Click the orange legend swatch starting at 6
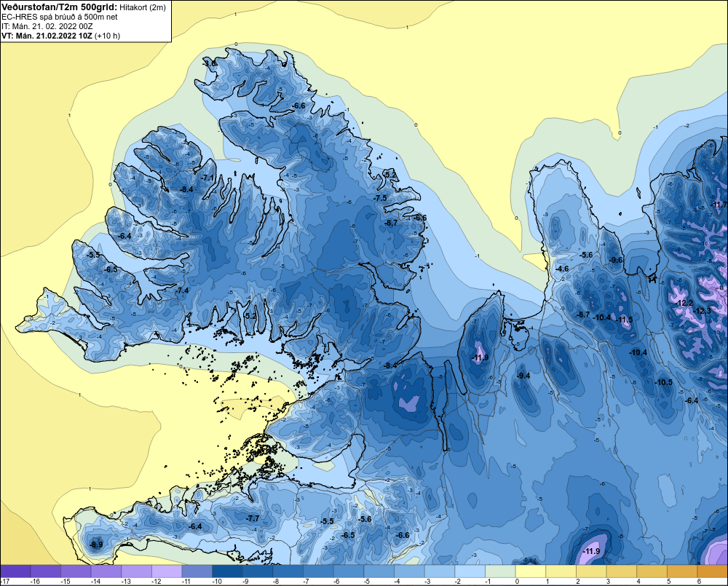 (713, 571)
